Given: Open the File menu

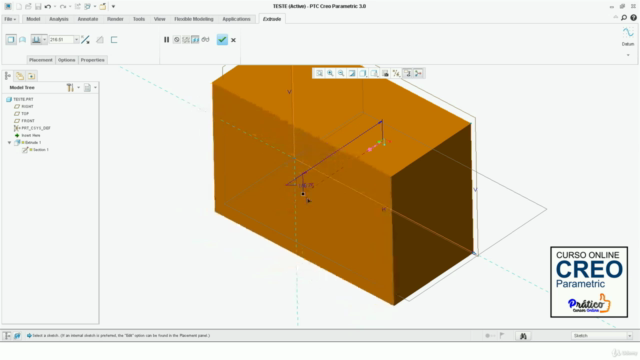Looking at the screenshot, I should [x=10, y=19].
